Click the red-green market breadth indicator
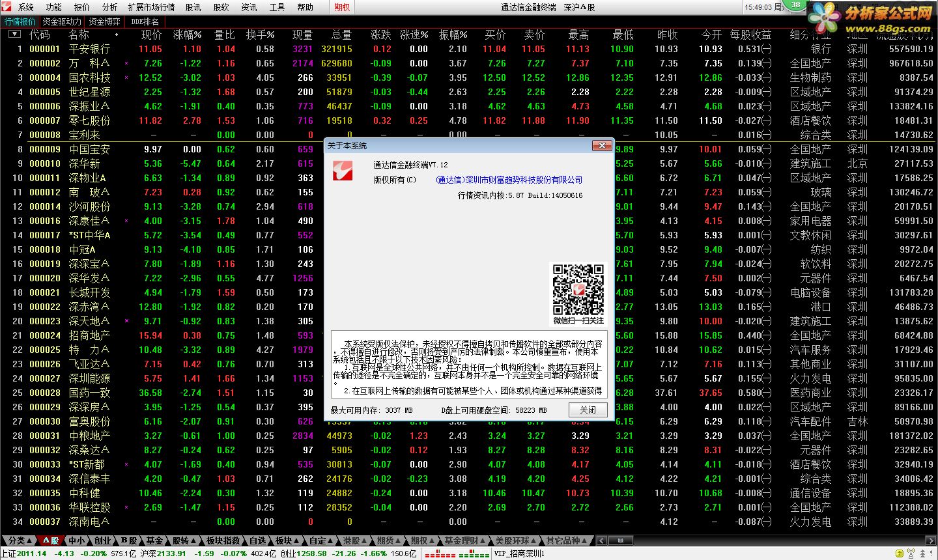 click(x=457, y=554)
